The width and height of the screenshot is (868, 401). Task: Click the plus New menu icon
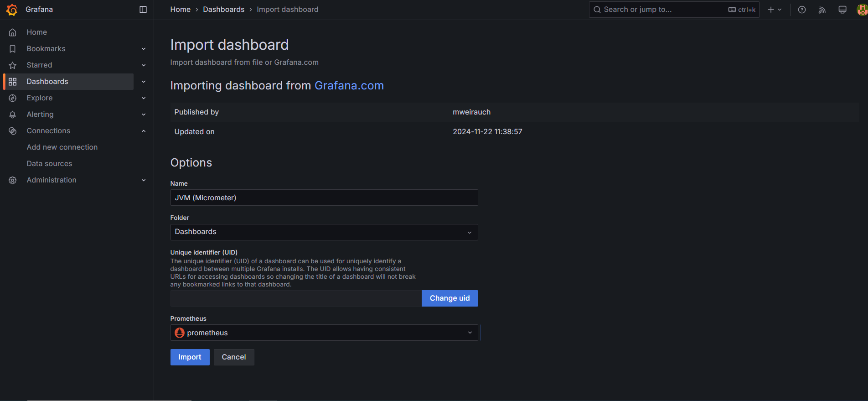[774, 10]
